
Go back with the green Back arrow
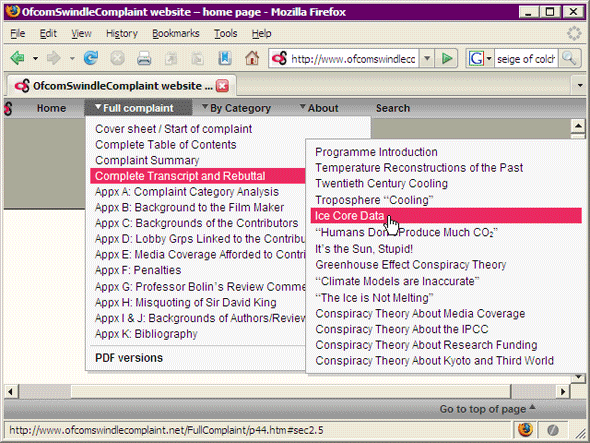coord(17,58)
